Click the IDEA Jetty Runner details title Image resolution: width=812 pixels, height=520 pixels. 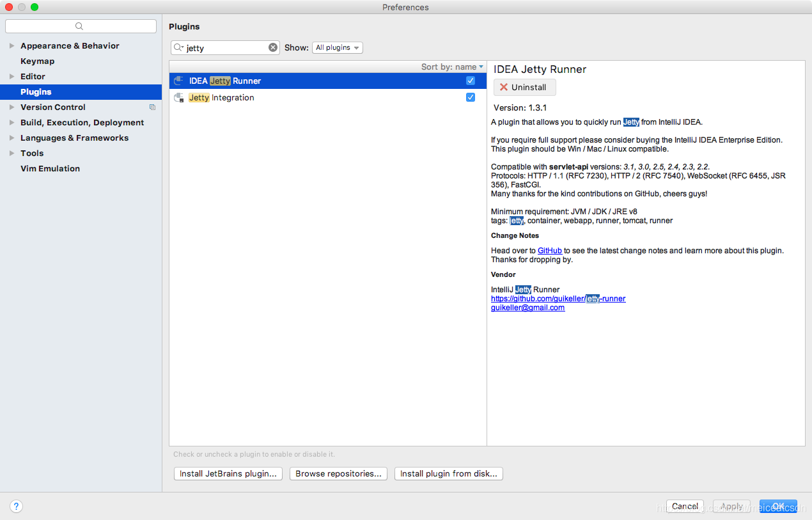click(x=540, y=69)
